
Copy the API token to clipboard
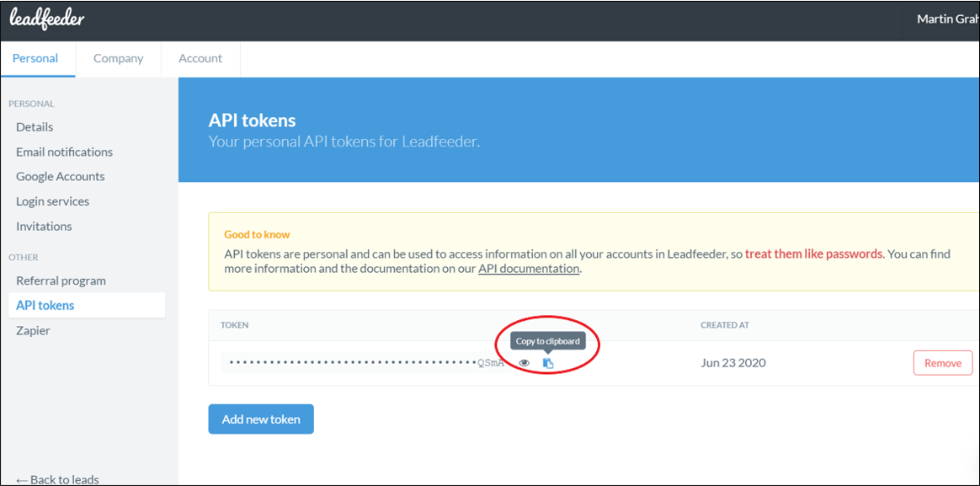[x=548, y=362]
